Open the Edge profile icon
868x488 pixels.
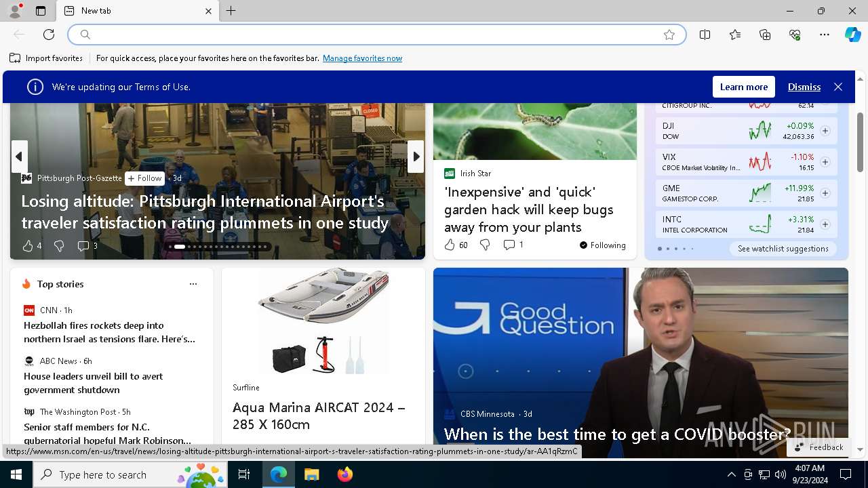14,11
